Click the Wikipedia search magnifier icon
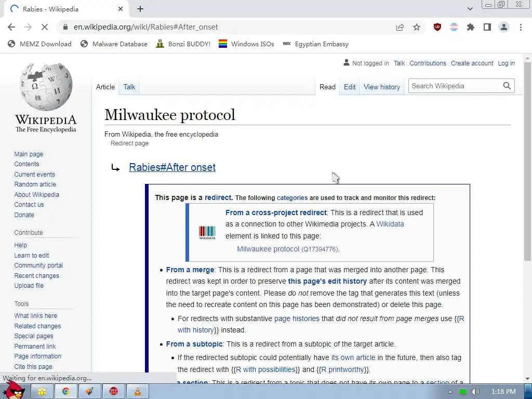The width and height of the screenshot is (532, 399). tap(507, 86)
